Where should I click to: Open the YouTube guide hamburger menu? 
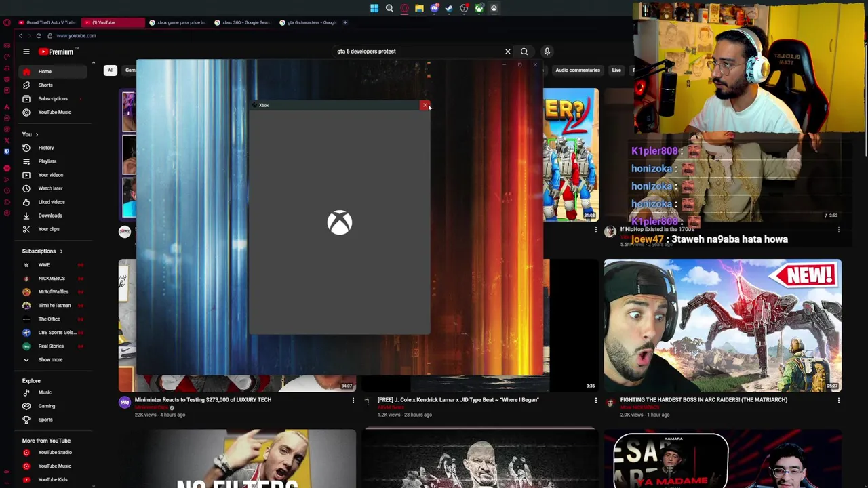pos(26,52)
